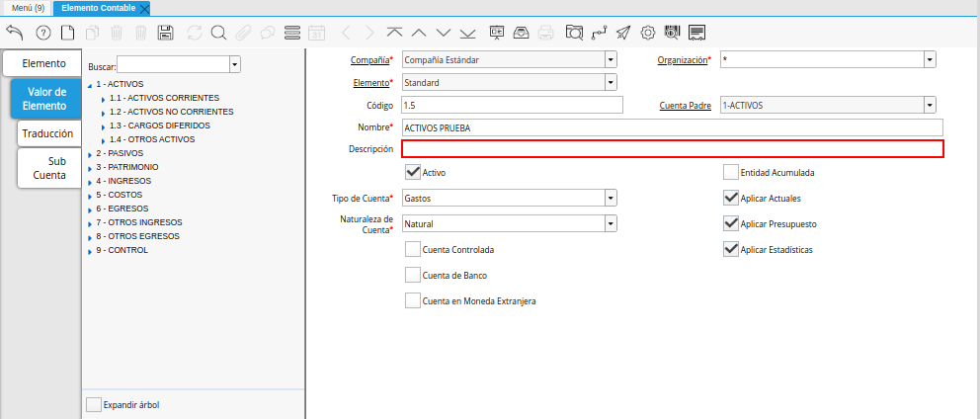Save the record with the floppy disk icon

click(165, 33)
